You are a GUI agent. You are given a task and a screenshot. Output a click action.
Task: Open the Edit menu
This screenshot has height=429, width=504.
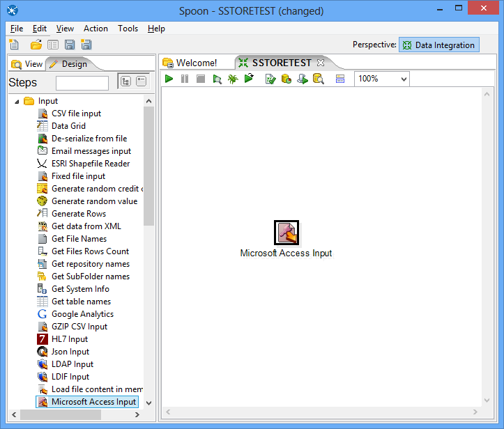tap(40, 29)
